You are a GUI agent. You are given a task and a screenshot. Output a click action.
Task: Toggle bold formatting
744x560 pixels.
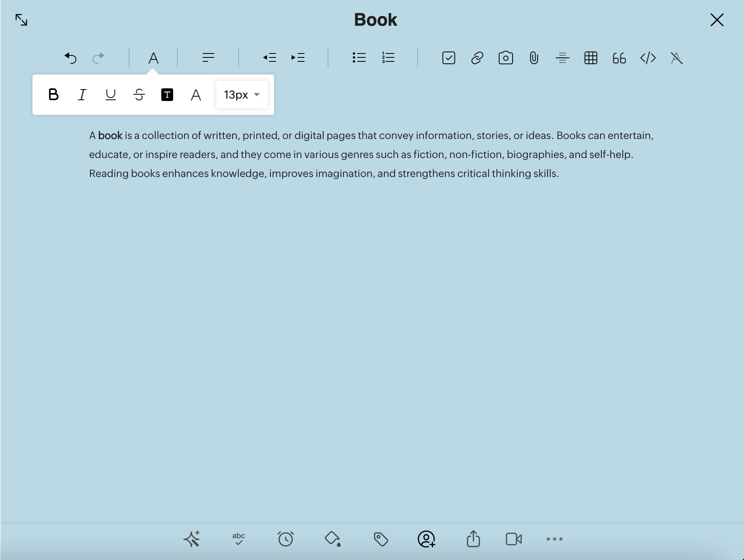point(53,95)
